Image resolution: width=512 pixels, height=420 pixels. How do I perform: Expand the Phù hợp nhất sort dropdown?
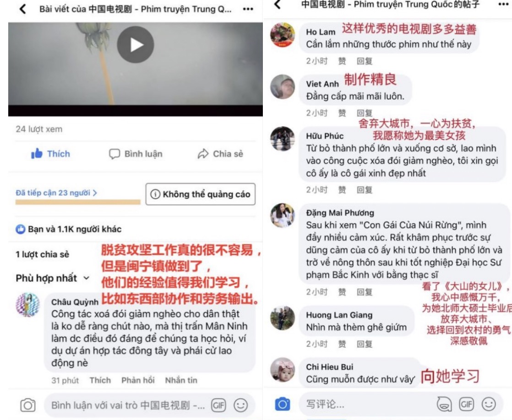(52, 278)
